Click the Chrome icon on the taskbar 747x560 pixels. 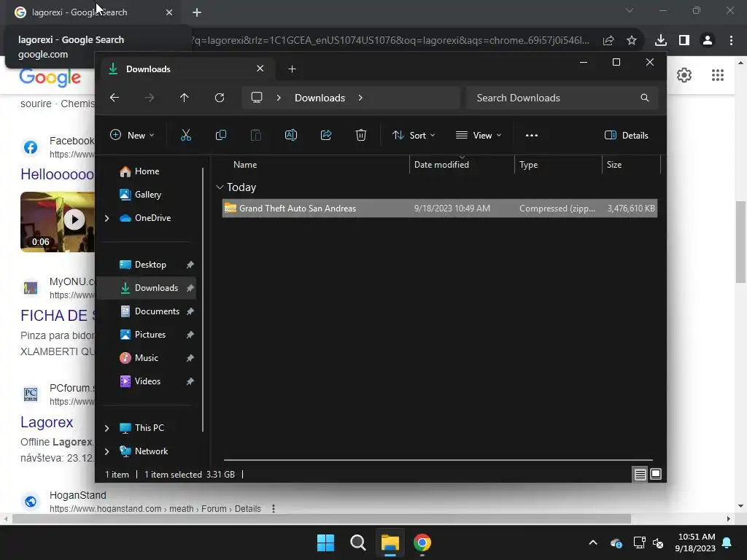pyautogui.click(x=422, y=542)
